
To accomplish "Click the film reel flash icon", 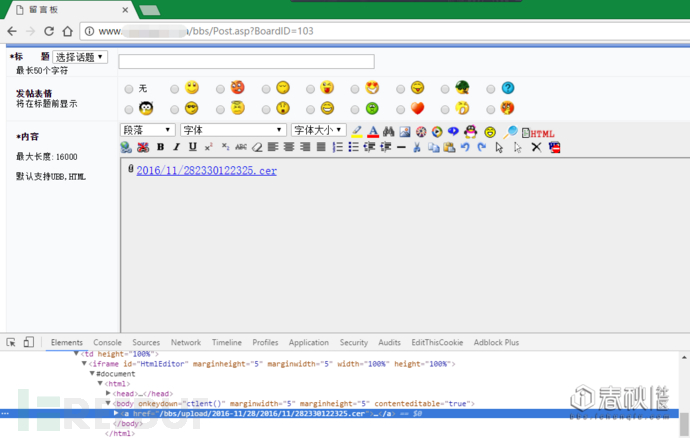I will pos(421,131).
